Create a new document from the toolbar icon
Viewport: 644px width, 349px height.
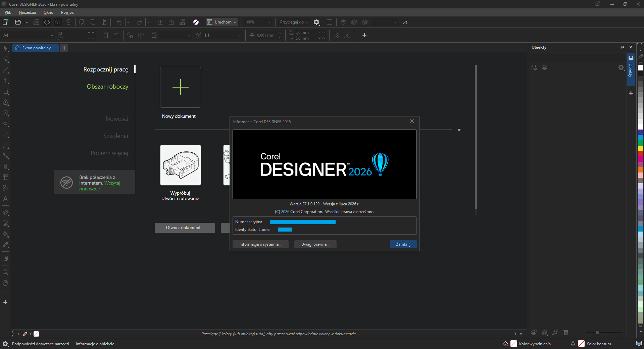(x=5, y=22)
